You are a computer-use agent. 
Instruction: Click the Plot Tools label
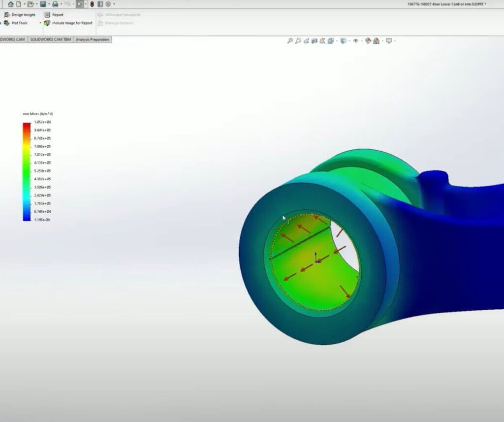[x=20, y=23]
